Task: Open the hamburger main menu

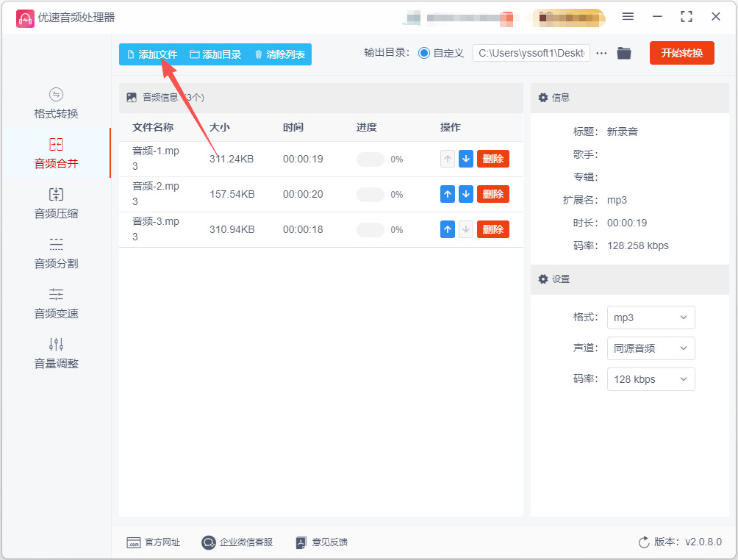Action: click(628, 16)
